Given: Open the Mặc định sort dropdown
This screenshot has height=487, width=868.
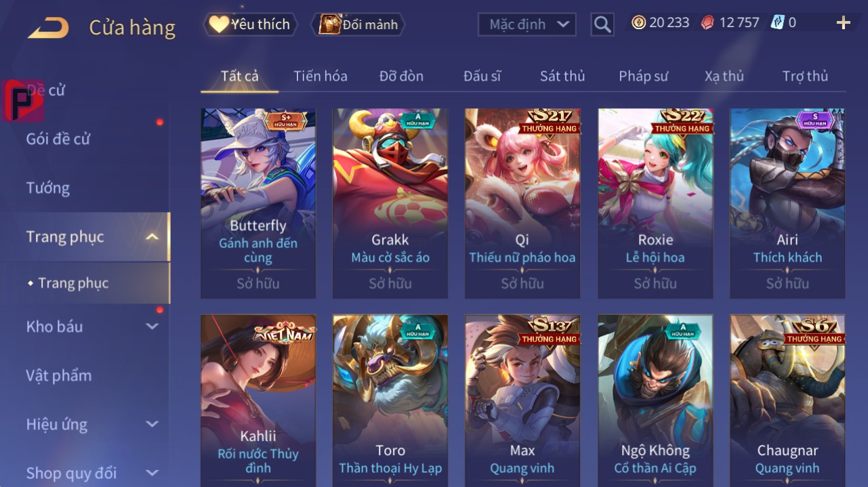Looking at the screenshot, I should [527, 24].
